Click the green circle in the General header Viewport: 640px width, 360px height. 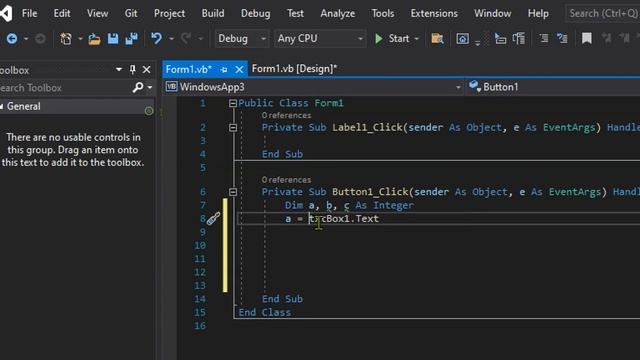click(x=149, y=111)
